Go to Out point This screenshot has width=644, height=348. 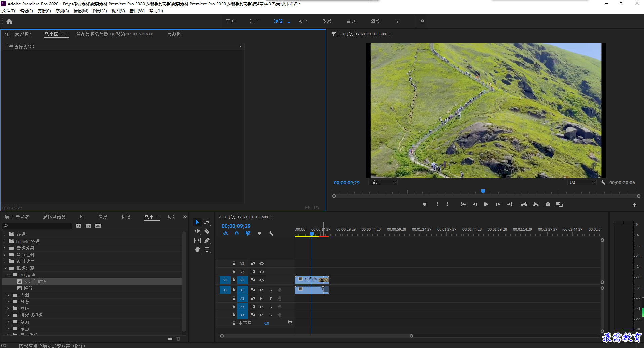pos(510,204)
